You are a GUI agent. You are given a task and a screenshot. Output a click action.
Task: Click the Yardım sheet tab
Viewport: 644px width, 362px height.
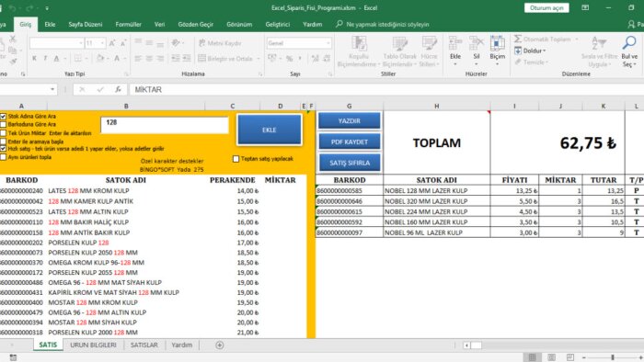tap(182, 345)
